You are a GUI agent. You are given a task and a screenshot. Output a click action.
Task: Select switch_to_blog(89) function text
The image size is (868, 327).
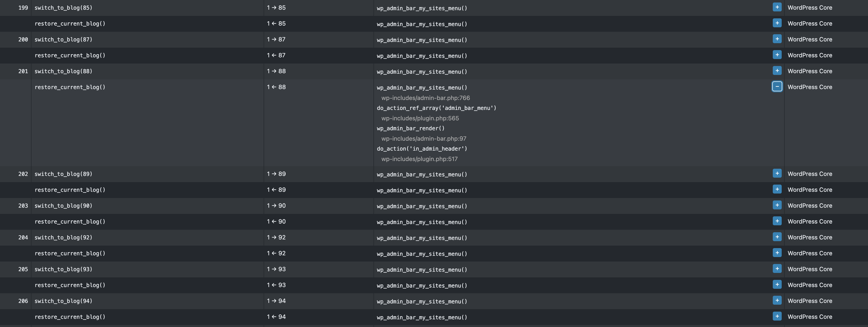[63, 174]
